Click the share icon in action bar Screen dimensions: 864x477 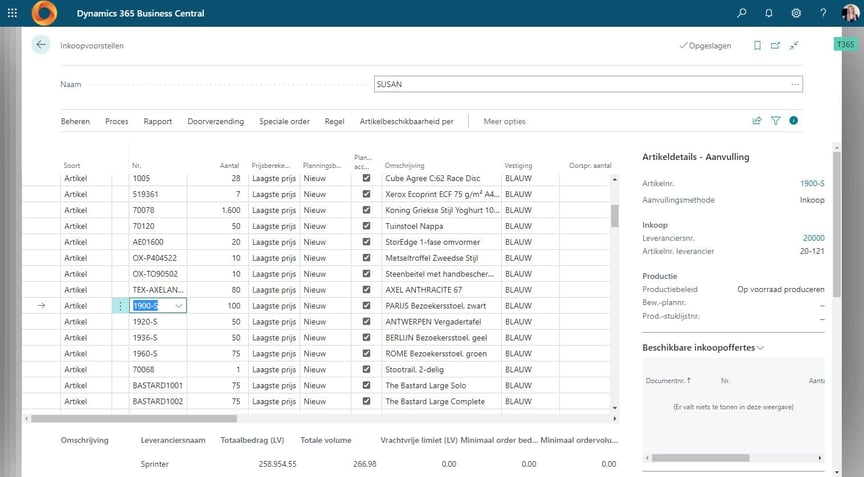click(757, 121)
